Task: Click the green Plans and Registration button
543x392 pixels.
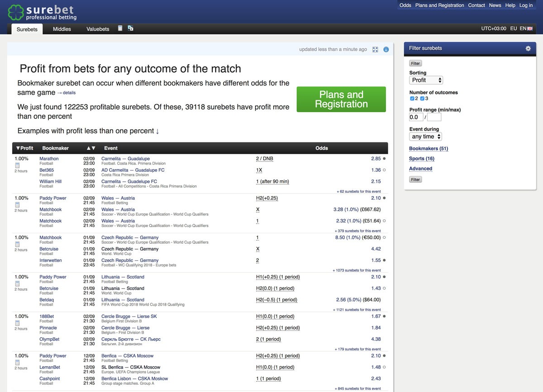Action: 341,99
